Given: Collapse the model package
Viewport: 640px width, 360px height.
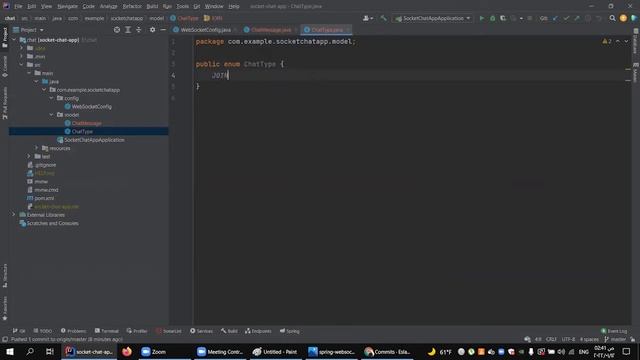Looking at the screenshot, I should (x=52, y=115).
